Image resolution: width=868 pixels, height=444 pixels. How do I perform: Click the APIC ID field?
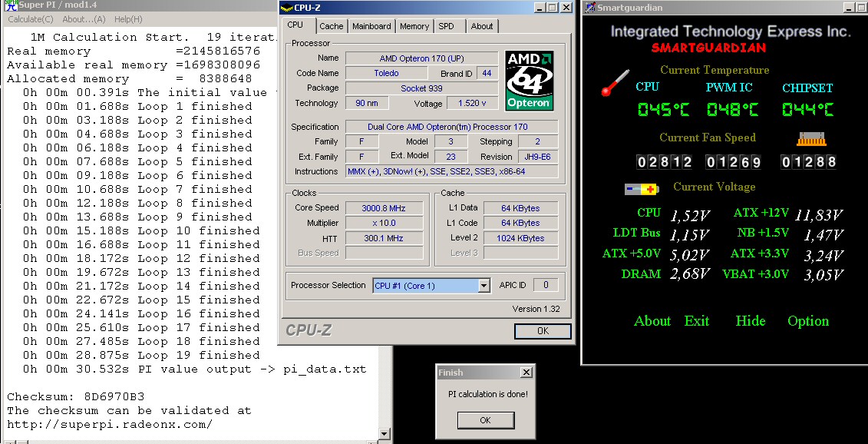coord(546,285)
